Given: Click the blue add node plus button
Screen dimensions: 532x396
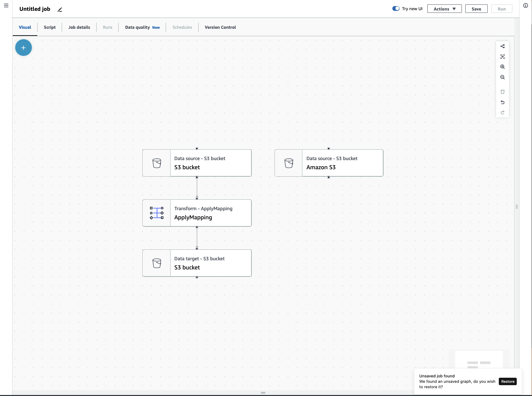Looking at the screenshot, I should pyautogui.click(x=23, y=48).
